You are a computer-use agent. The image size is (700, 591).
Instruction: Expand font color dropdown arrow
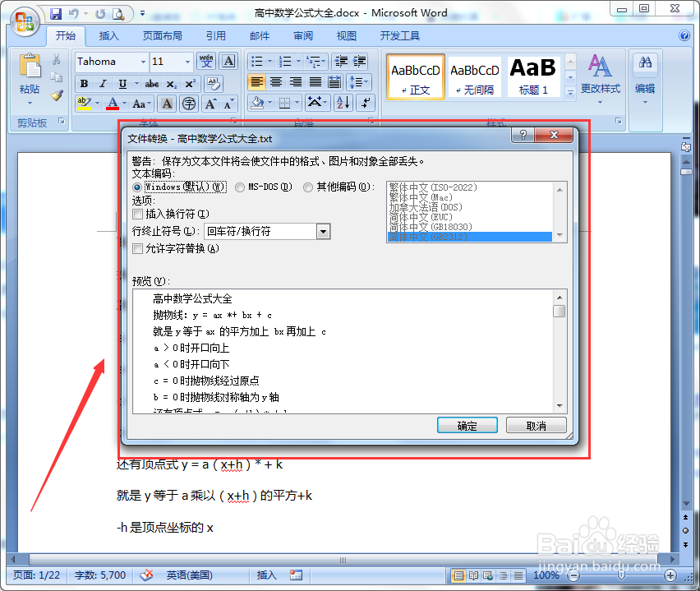[x=124, y=104]
